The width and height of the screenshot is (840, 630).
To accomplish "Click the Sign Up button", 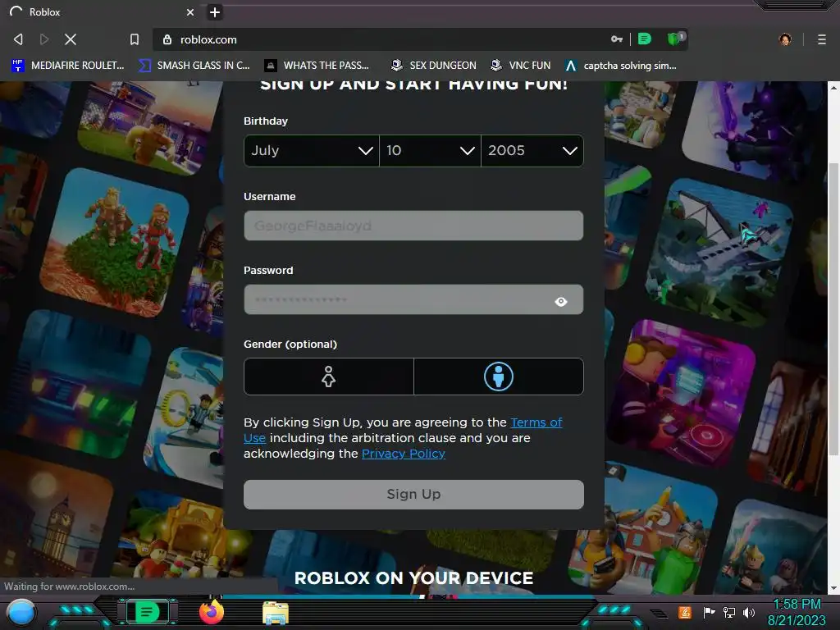I will (x=413, y=494).
